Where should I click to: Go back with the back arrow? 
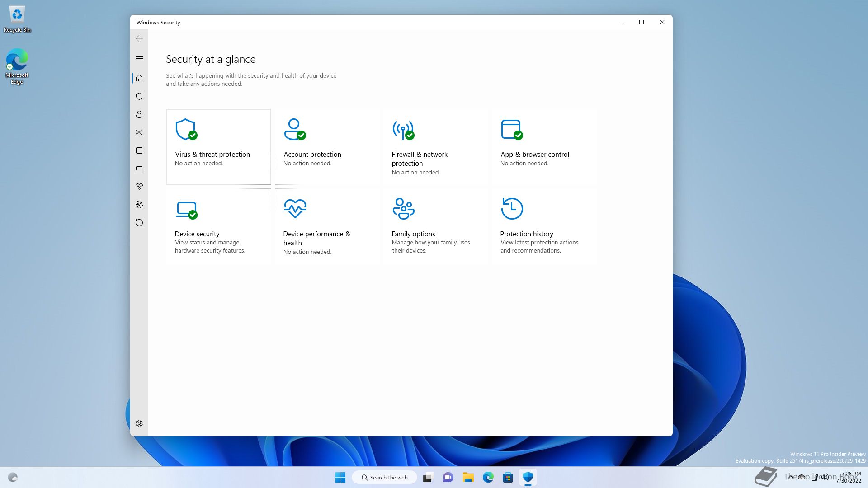click(x=139, y=38)
